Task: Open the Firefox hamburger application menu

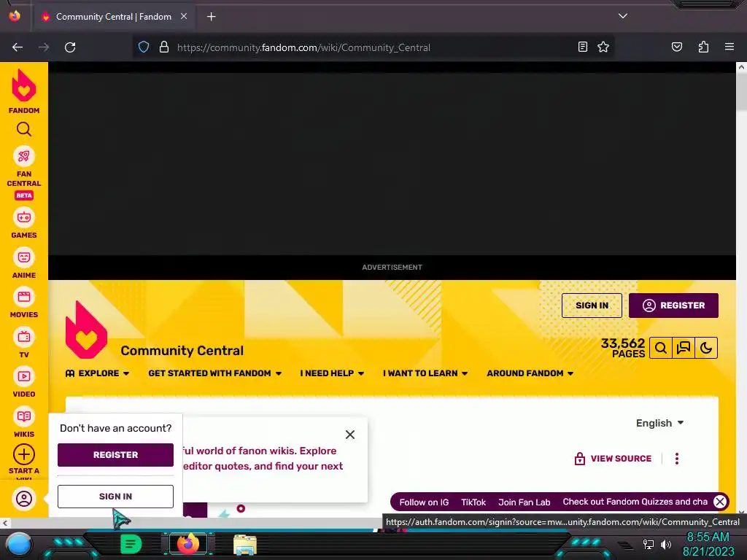Action: (729, 47)
